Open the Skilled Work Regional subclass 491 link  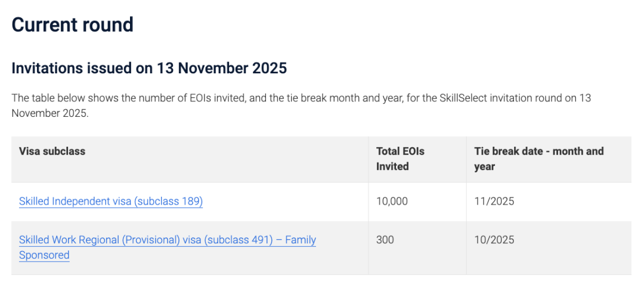[167, 240]
